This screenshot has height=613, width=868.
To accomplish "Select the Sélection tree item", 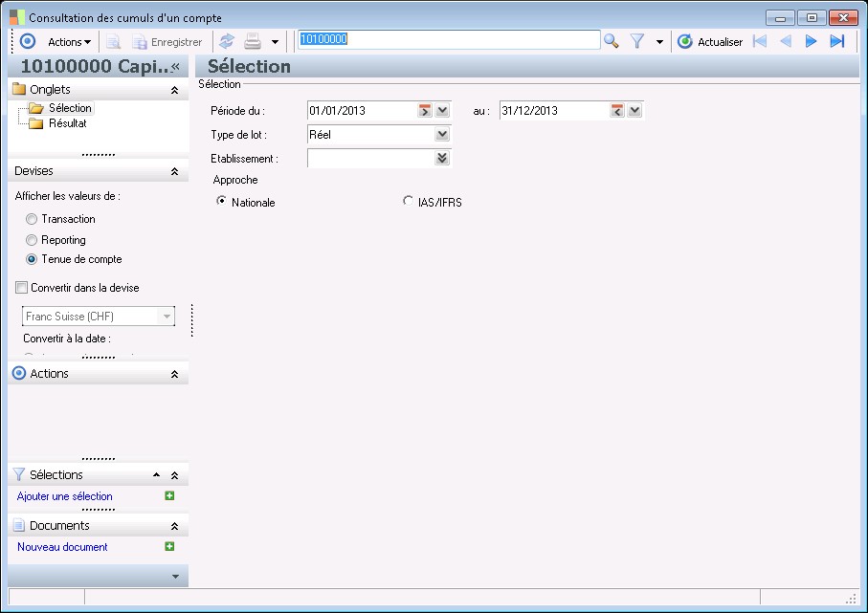I will pos(70,108).
